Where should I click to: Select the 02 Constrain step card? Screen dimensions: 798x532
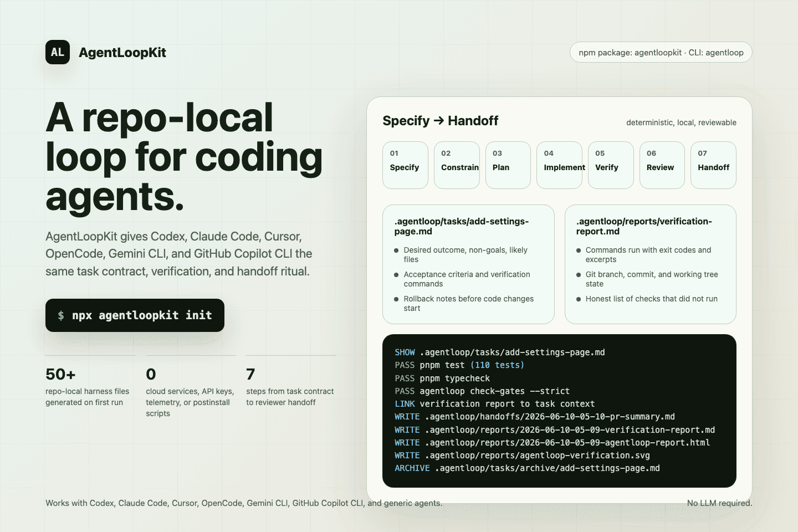[457, 165]
